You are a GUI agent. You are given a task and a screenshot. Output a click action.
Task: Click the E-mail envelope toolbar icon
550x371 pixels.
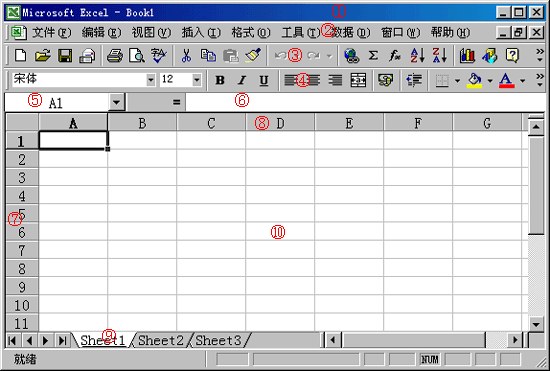[x=87, y=55]
